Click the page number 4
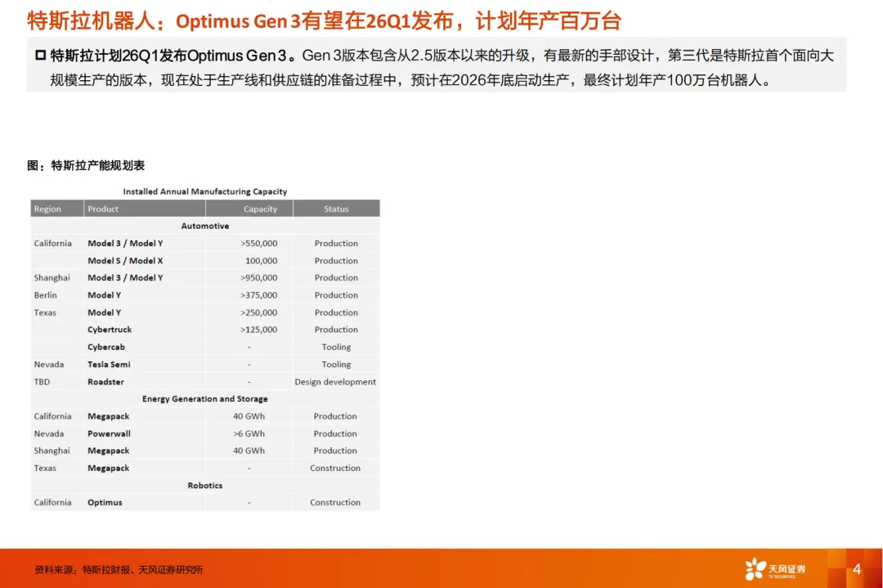Screen dimensions: 883x588 point(857,569)
